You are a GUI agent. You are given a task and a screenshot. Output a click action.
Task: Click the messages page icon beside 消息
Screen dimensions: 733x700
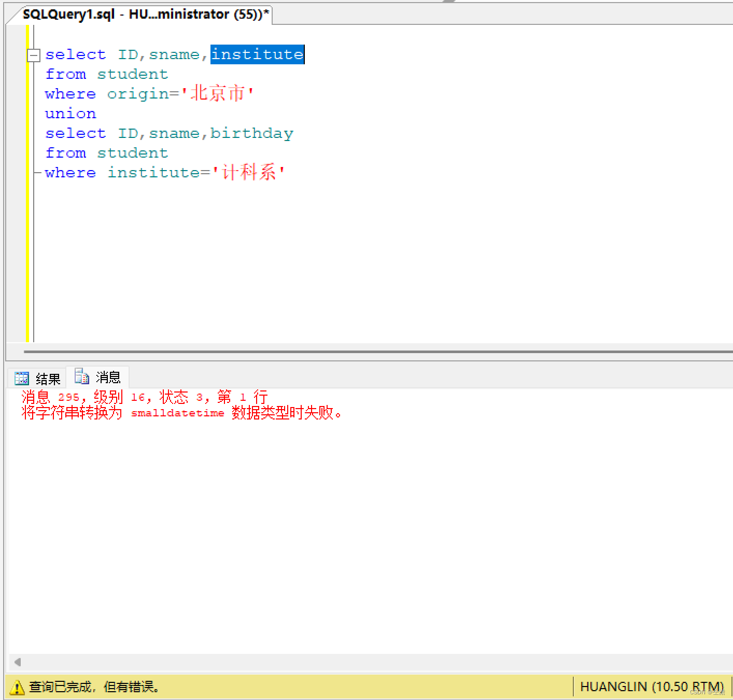click(82, 376)
